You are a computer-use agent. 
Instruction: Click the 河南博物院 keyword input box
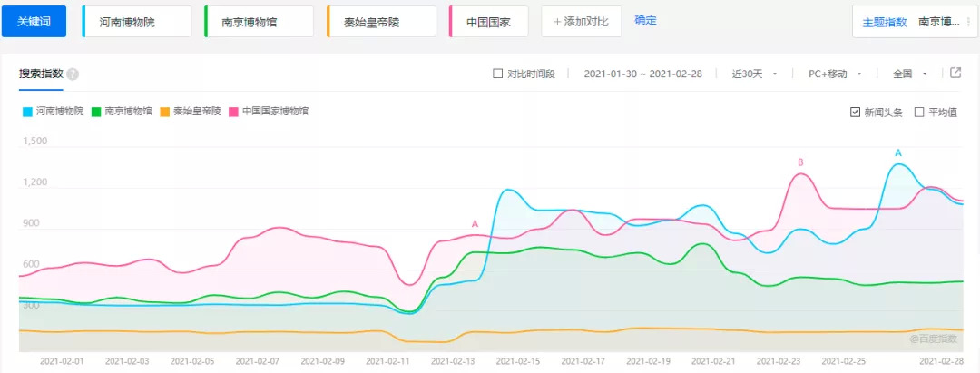click(137, 21)
